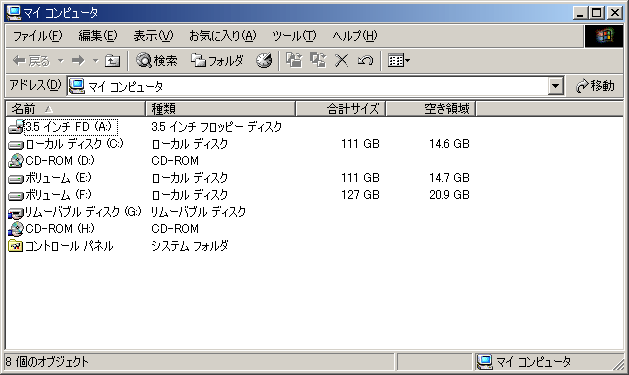Click the 20.9 GB free space value
This screenshot has width=629, height=375.
[449, 195]
